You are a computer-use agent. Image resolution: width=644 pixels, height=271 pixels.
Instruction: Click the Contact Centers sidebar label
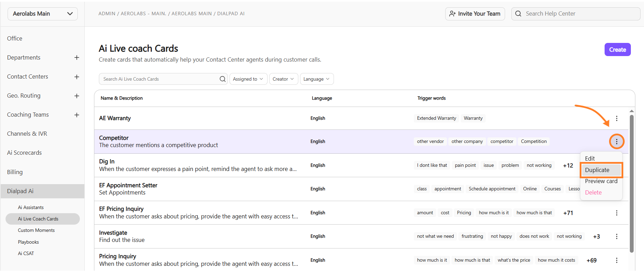pyautogui.click(x=28, y=76)
